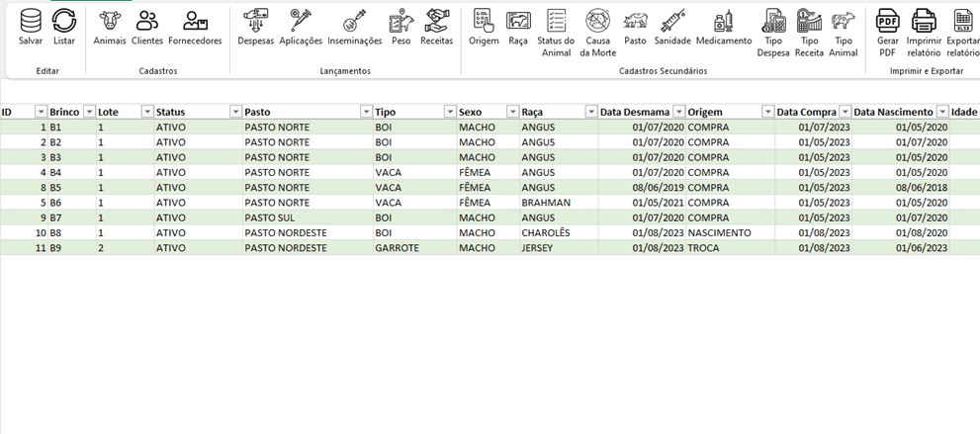Select birth date 08/06/2018
The height and width of the screenshot is (434, 980).
tap(901, 187)
